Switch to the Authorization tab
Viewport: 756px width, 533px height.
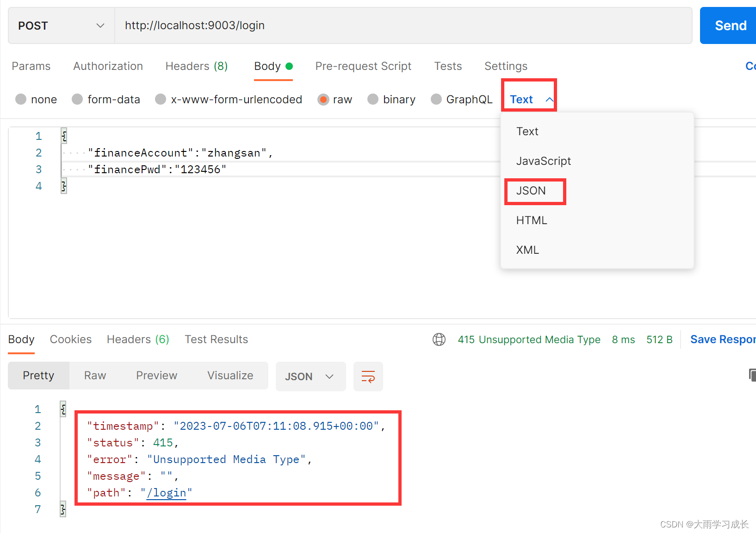point(108,66)
